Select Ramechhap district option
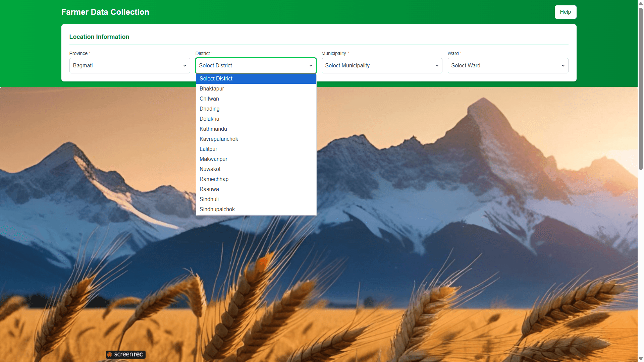Screen dimensions: 644x362 214,179
